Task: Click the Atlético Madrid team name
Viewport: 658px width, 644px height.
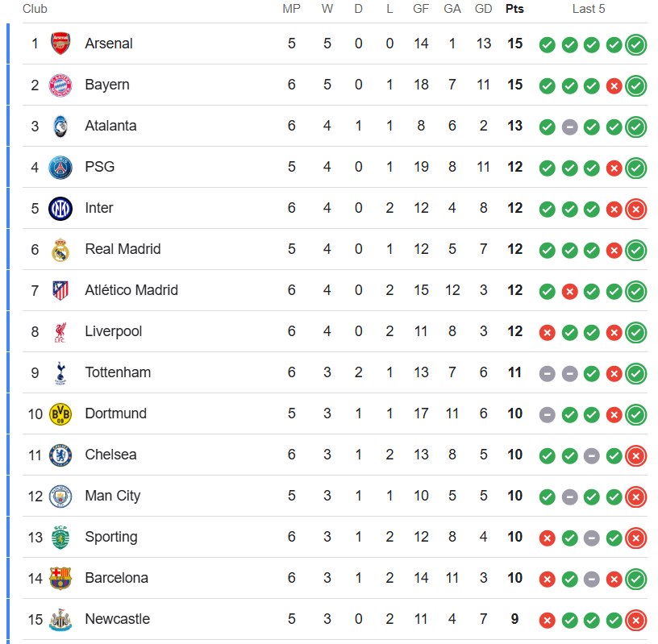Action: pyautogui.click(x=131, y=290)
